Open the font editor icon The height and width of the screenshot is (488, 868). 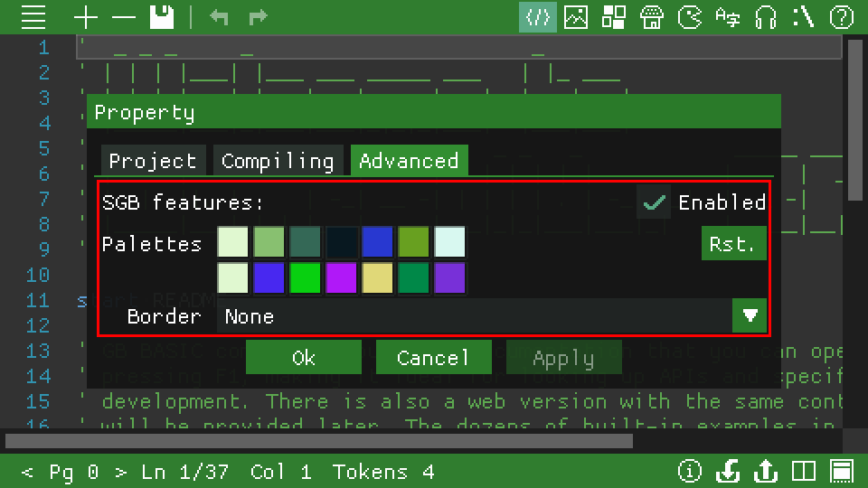pyautogui.click(x=727, y=17)
